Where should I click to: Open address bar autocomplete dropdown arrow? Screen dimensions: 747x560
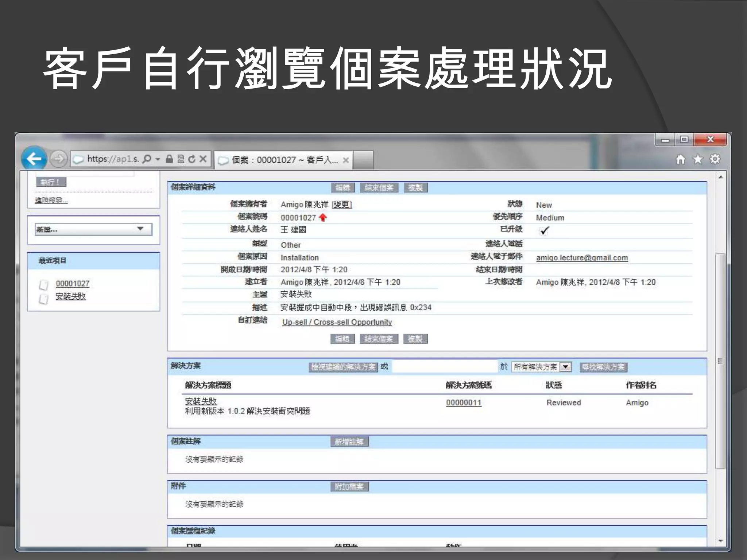coord(158,159)
